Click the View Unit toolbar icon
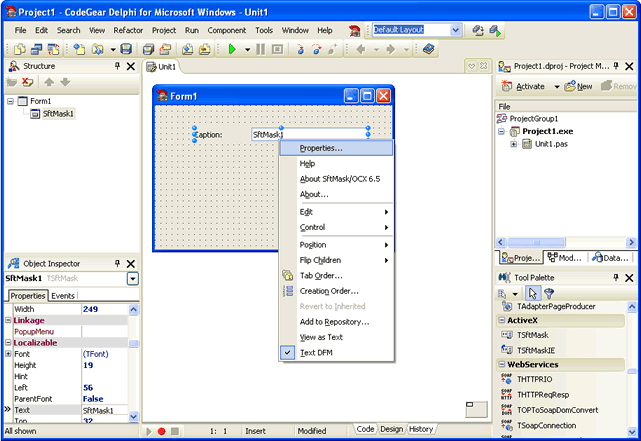This screenshot has width=641, height=441. (x=20, y=49)
